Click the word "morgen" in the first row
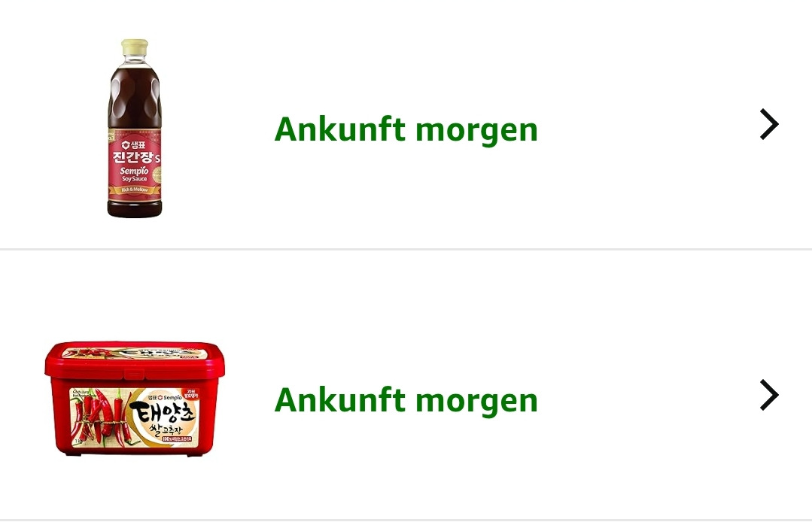812x522 pixels. point(476,132)
